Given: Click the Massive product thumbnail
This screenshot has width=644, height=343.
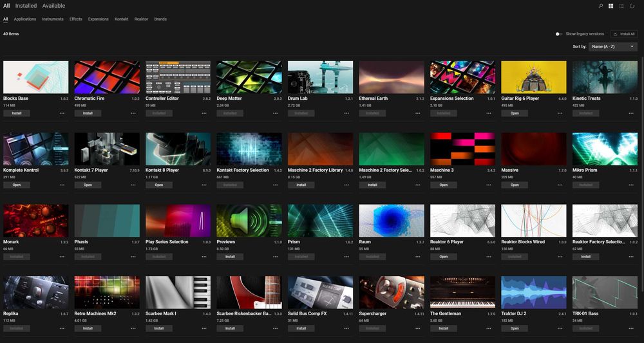Looking at the screenshot, I should pos(533,149).
